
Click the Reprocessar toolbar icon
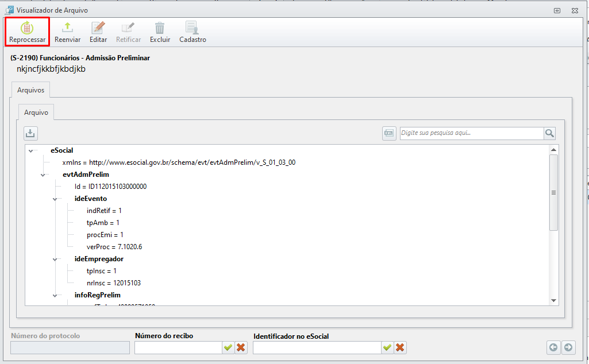(27, 28)
